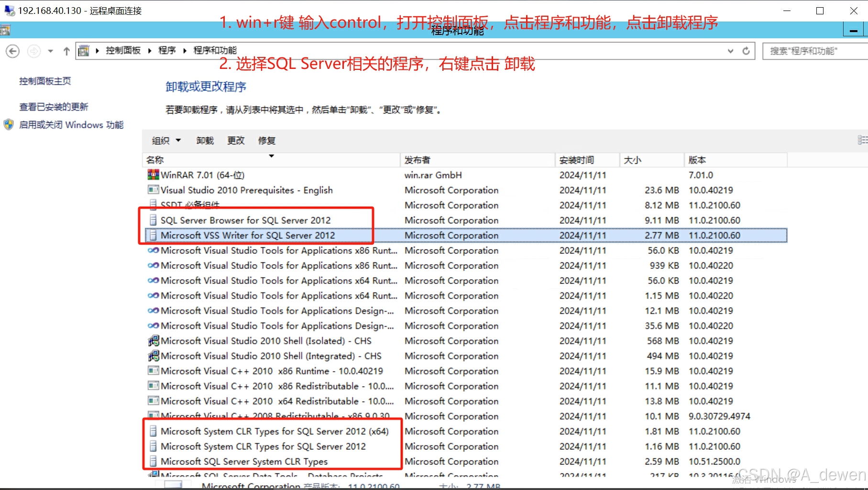This screenshot has width=868, height=490.
Task: Click the search 程序和功能 box
Action: pyautogui.click(x=815, y=51)
